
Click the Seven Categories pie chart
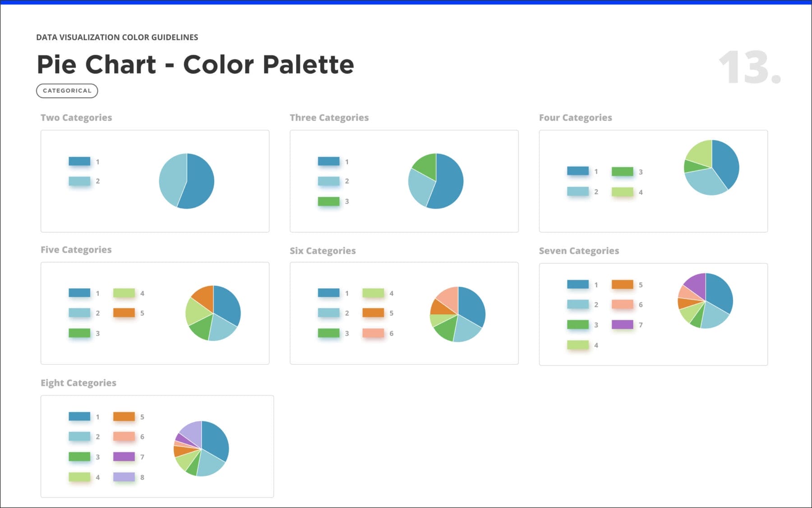[705, 301]
